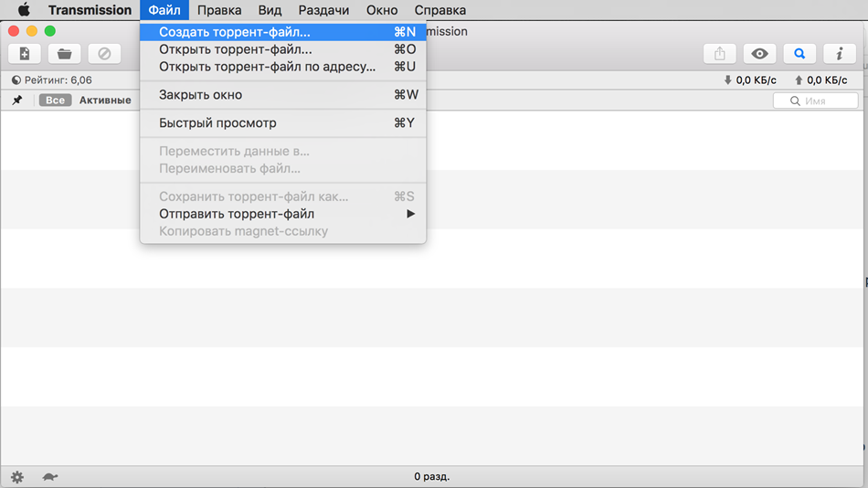Click the blue magnifier filter icon

[799, 54]
